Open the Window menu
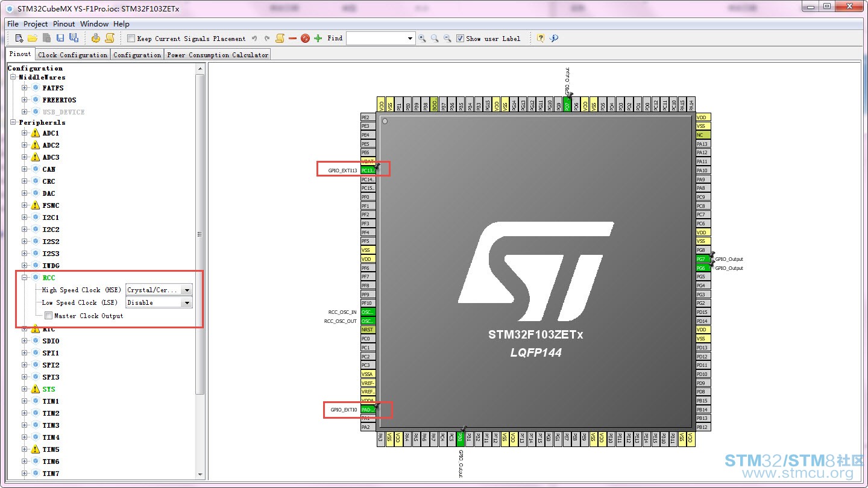The width and height of the screenshot is (868, 488). pyautogui.click(x=95, y=24)
